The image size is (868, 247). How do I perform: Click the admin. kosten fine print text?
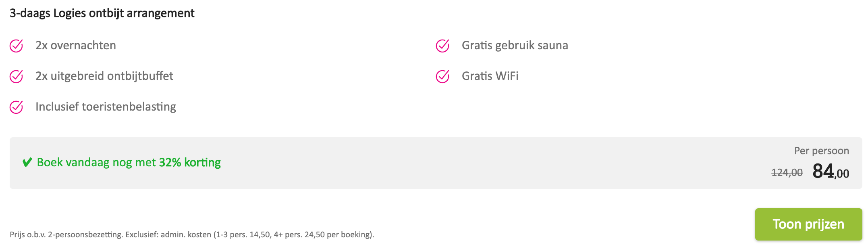186,234
